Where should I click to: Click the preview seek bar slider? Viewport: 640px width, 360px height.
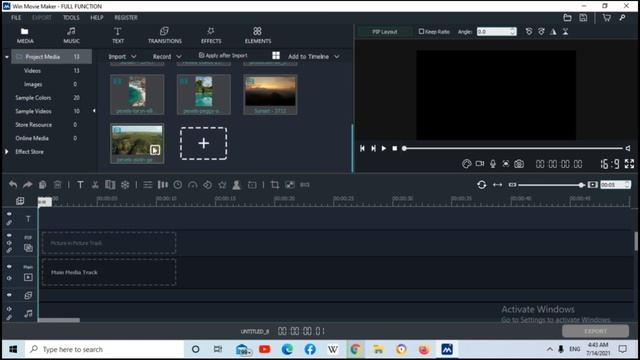click(x=513, y=148)
